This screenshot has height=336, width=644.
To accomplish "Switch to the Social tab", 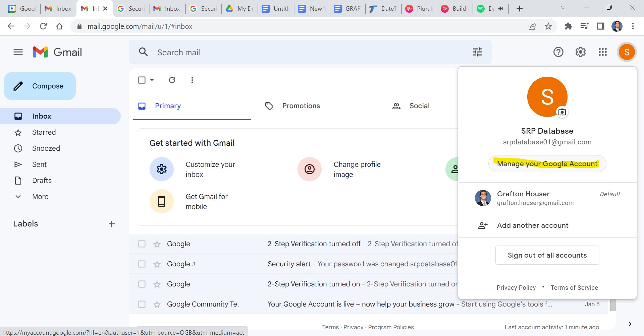I will (x=419, y=106).
